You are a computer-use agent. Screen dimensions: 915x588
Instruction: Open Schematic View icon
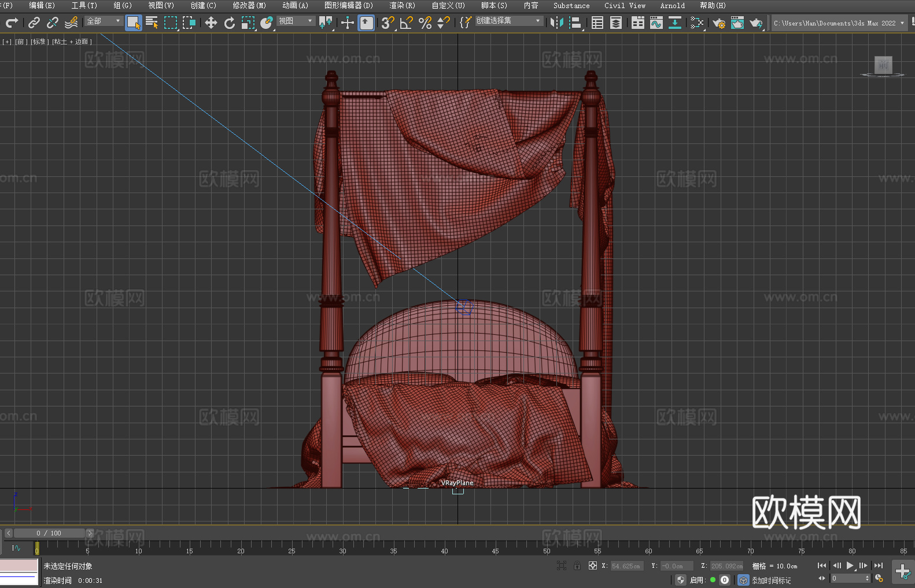coord(696,23)
